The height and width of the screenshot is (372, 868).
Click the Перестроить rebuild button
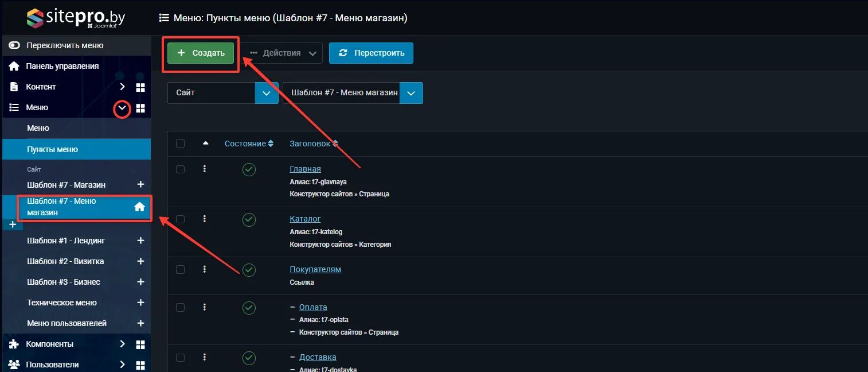371,53
